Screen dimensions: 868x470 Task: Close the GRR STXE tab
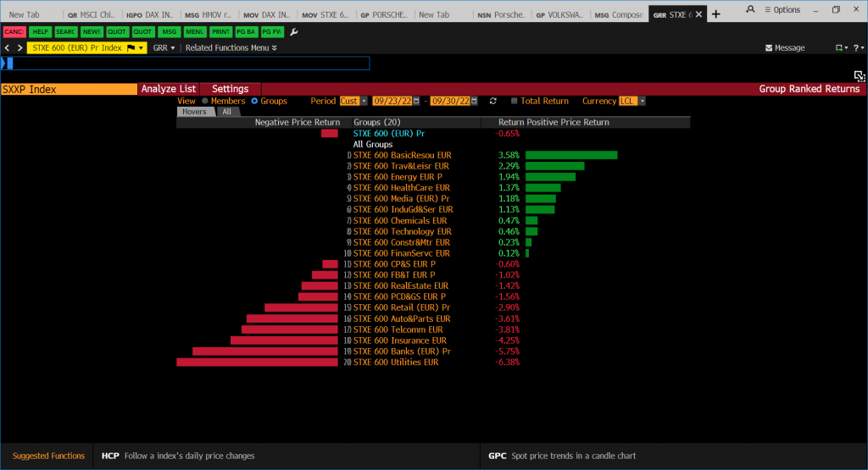[699, 14]
